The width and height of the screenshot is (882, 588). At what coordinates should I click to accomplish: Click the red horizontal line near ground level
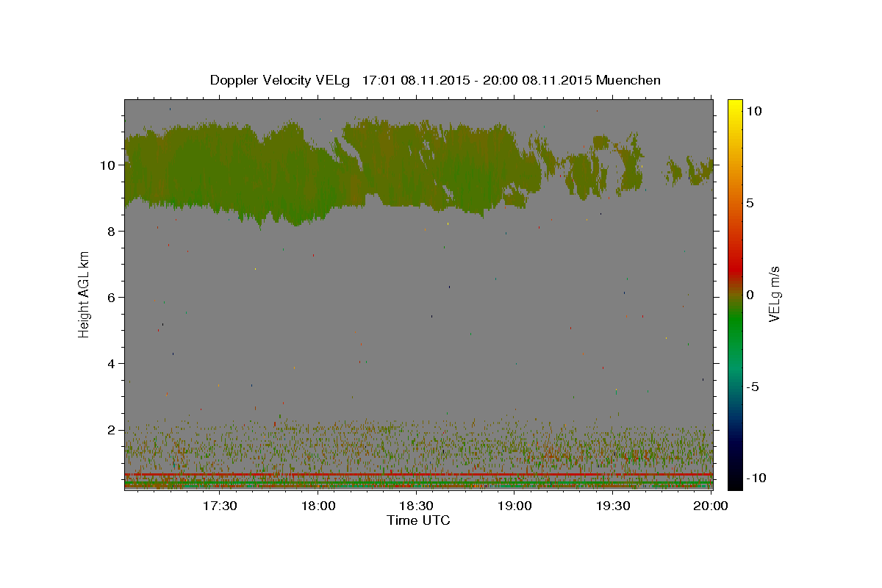coord(418,475)
